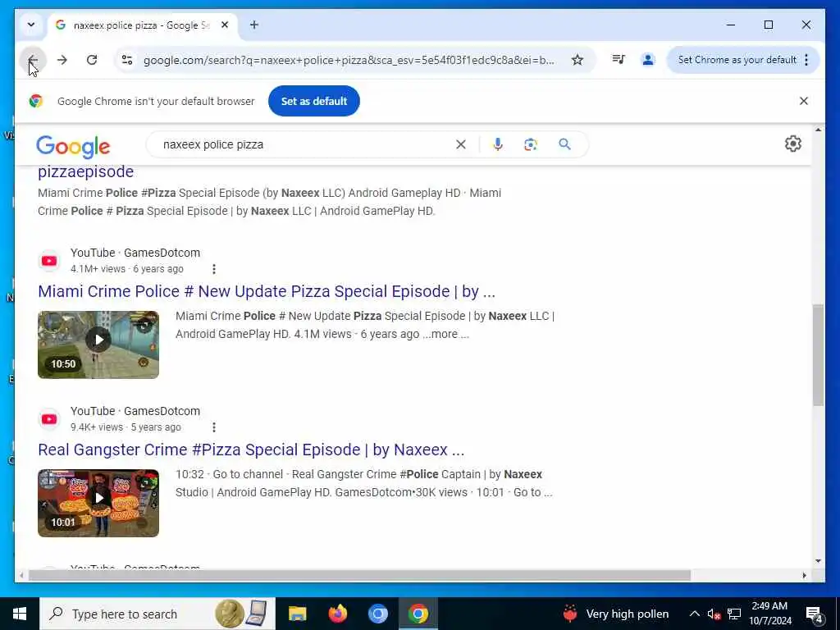
Task: Click the Google logo to go home
Action: pyautogui.click(x=73, y=146)
